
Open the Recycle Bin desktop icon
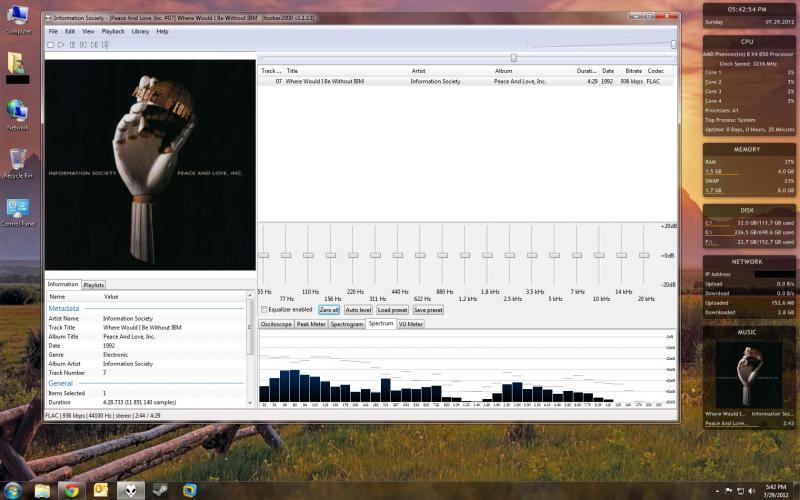coord(18,163)
